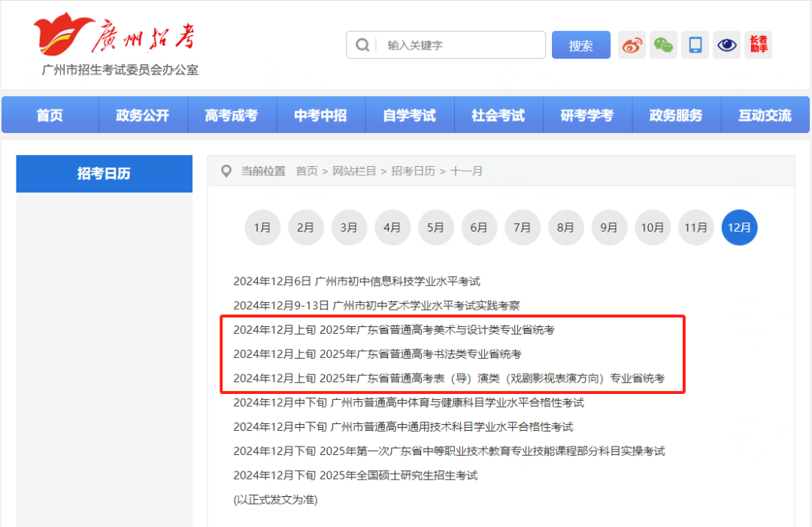Open the 自学考试 navigation menu

[410, 114]
